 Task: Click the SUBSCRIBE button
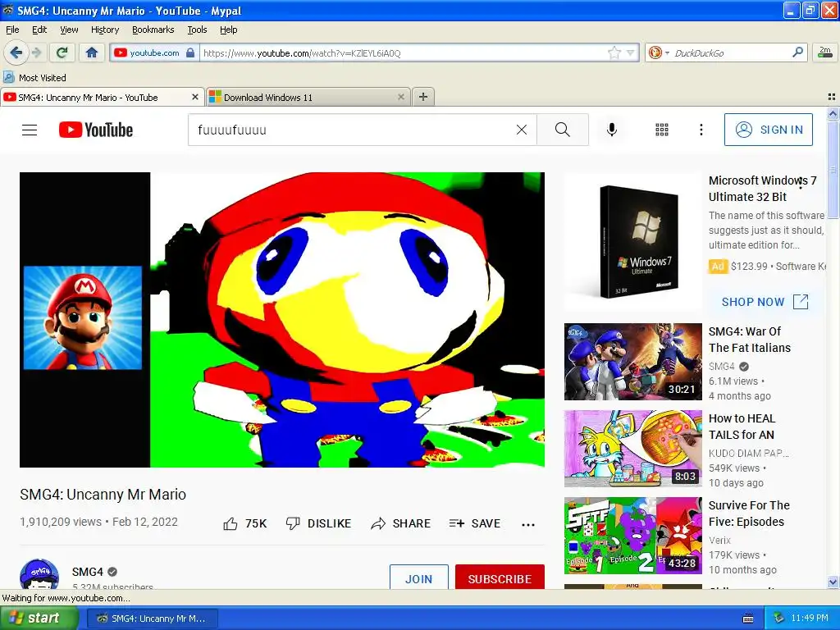(x=500, y=577)
